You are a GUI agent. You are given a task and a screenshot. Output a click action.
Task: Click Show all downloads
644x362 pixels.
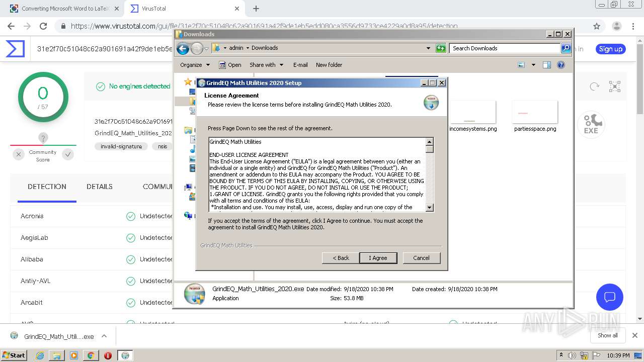[607, 335]
